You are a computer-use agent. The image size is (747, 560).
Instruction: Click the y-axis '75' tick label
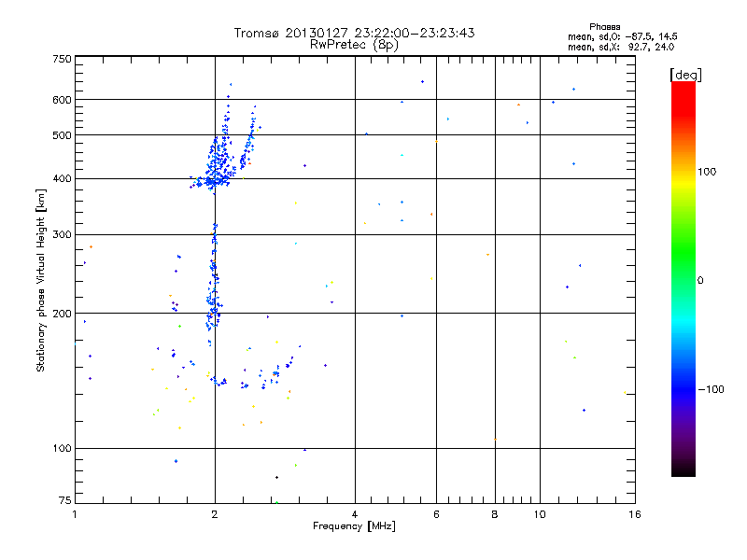coord(65,500)
